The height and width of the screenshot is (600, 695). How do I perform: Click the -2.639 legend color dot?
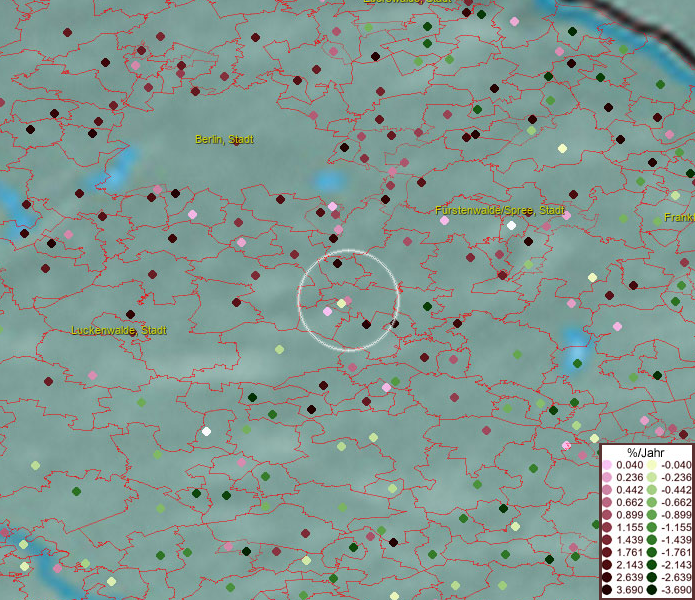pos(652,577)
